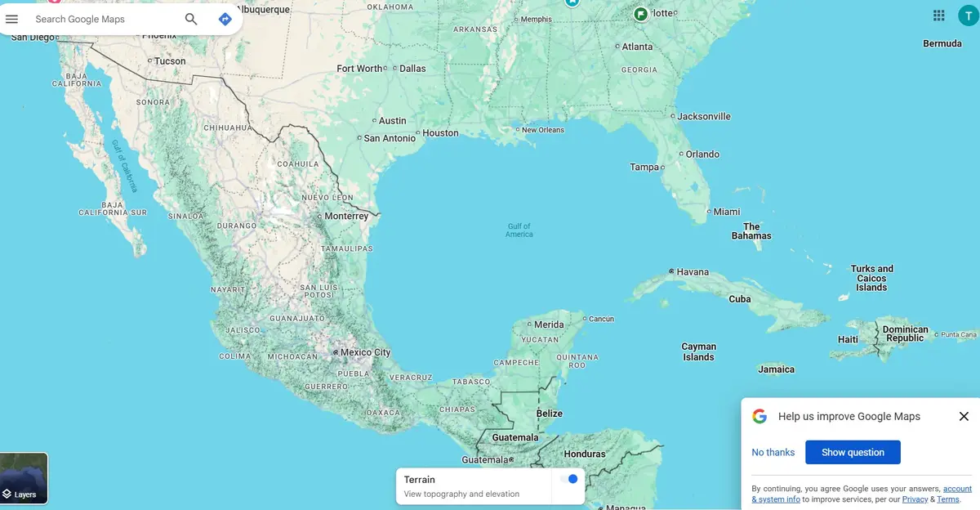Screen dimensions: 980x510
Task: Open the Layers thumbnail
Action: pos(24,478)
